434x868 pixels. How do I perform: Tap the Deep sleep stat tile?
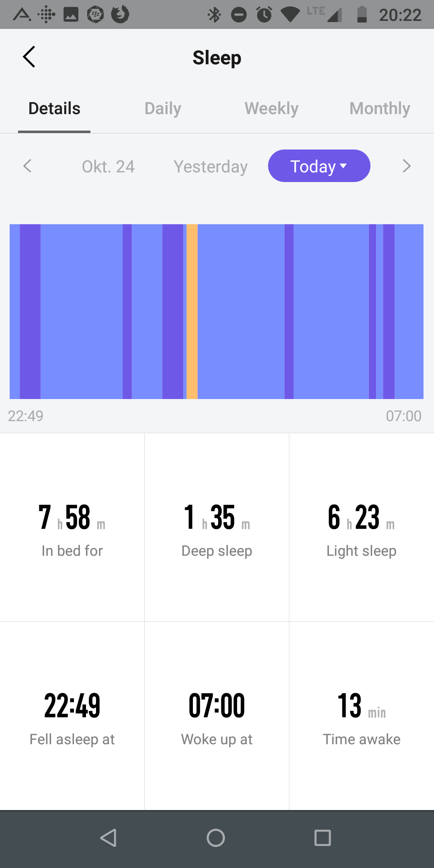(217, 527)
